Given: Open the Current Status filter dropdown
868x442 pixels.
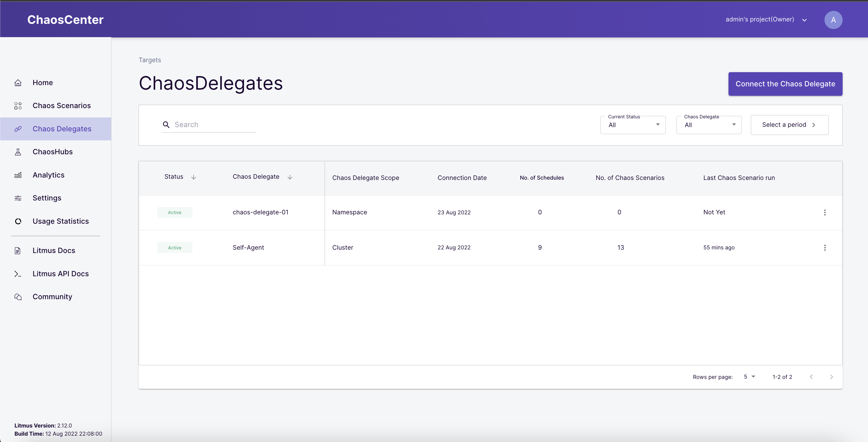Looking at the screenshot, I should tap(632, 125).
